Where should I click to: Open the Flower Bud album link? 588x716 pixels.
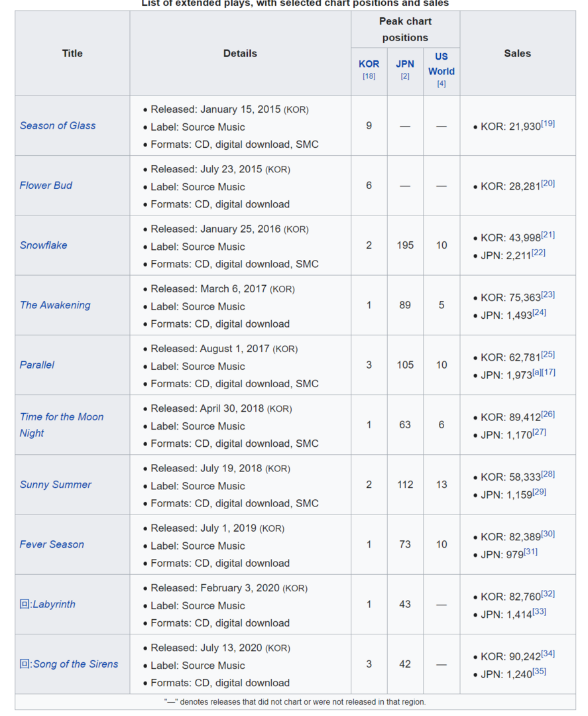click(46, 186)
